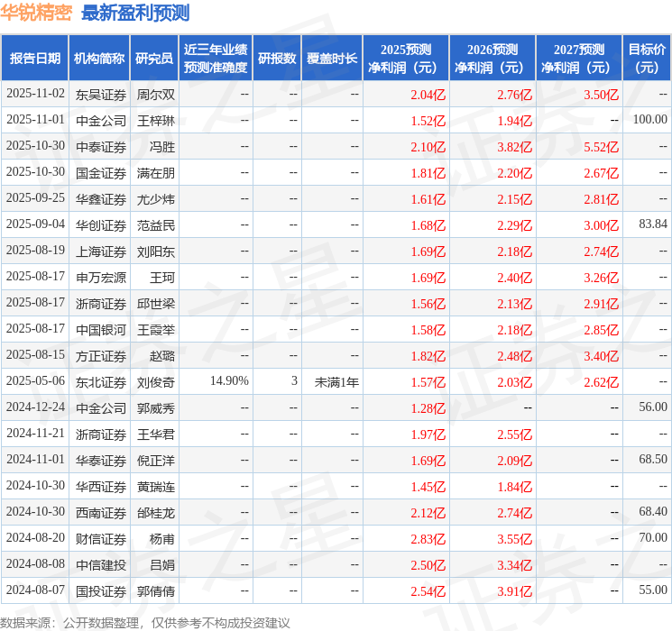The height and width of the screenshot is (631, 672).
Task: Click target price 55.00
Action: tap(653, 590)
